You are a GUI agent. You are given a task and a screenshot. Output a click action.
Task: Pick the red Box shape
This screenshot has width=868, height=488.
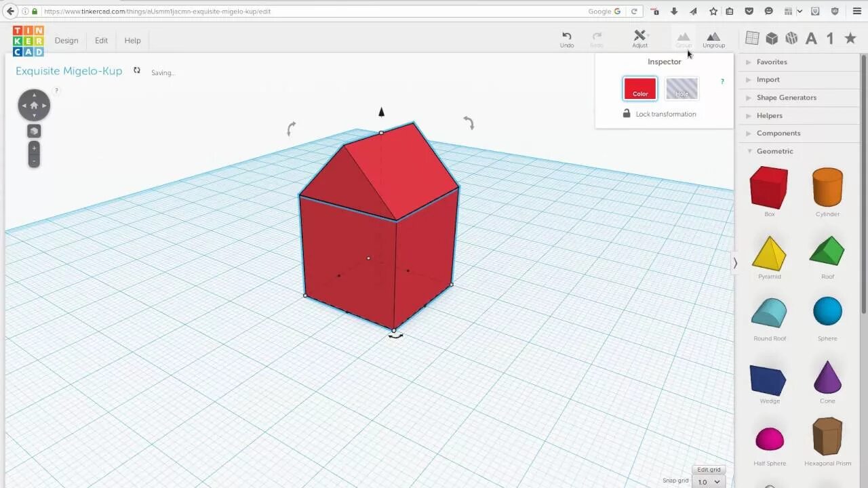coord(769,187)
